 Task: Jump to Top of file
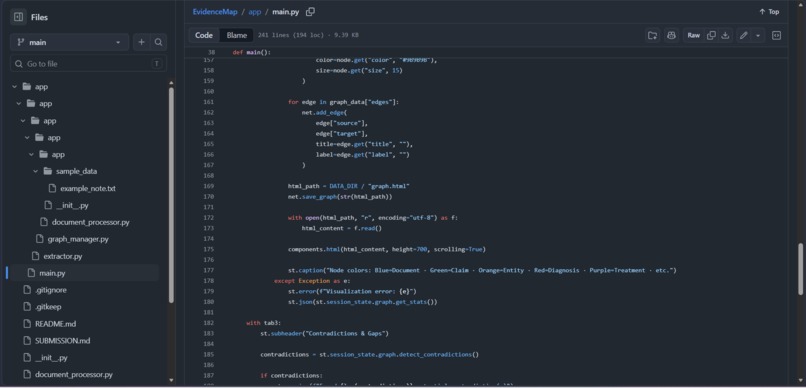tap(769, 12)
